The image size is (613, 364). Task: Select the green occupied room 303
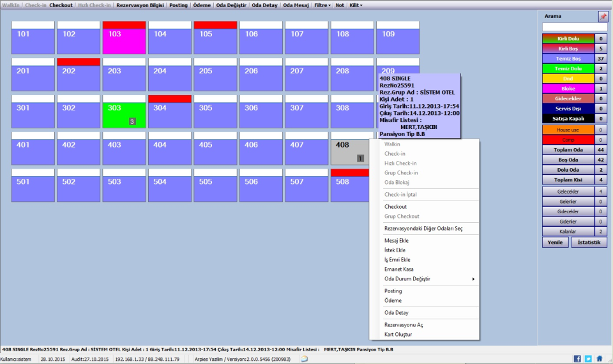coord(125,111)
